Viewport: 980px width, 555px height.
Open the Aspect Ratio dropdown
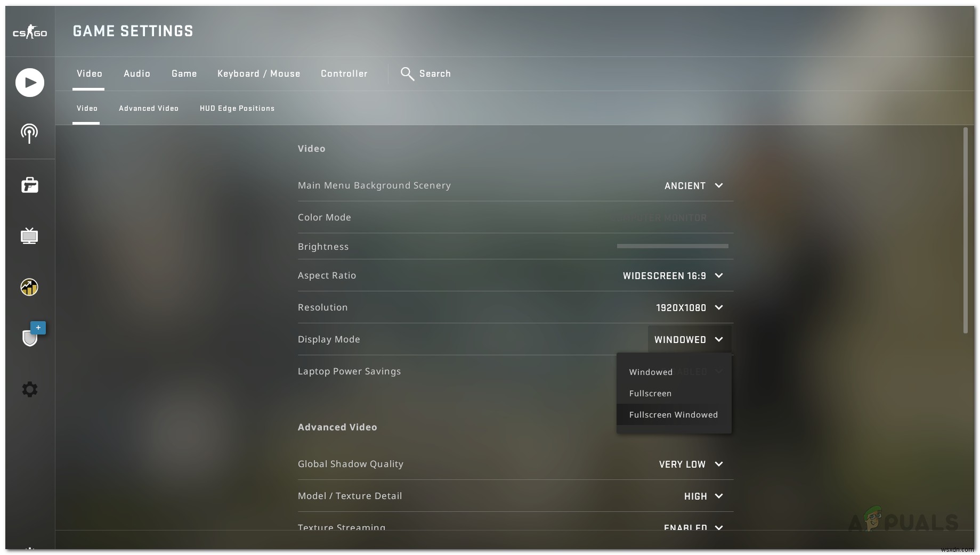(673, 276)
